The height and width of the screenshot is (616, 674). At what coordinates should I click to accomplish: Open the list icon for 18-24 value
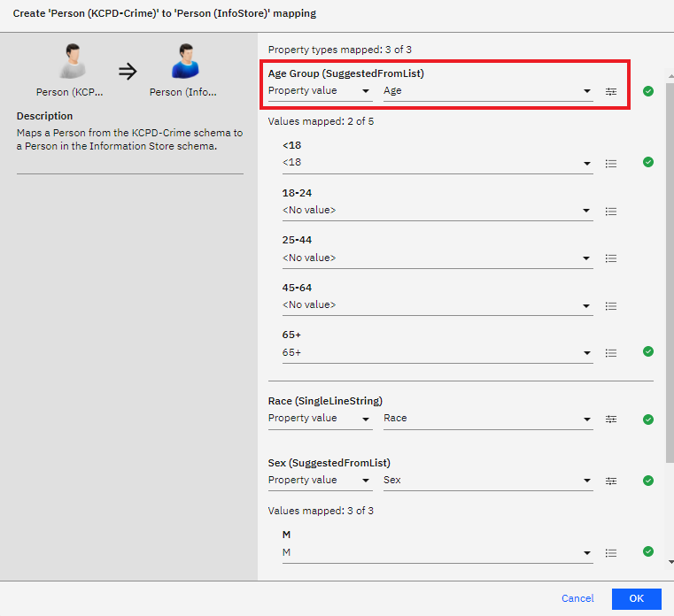pos(611,212)
